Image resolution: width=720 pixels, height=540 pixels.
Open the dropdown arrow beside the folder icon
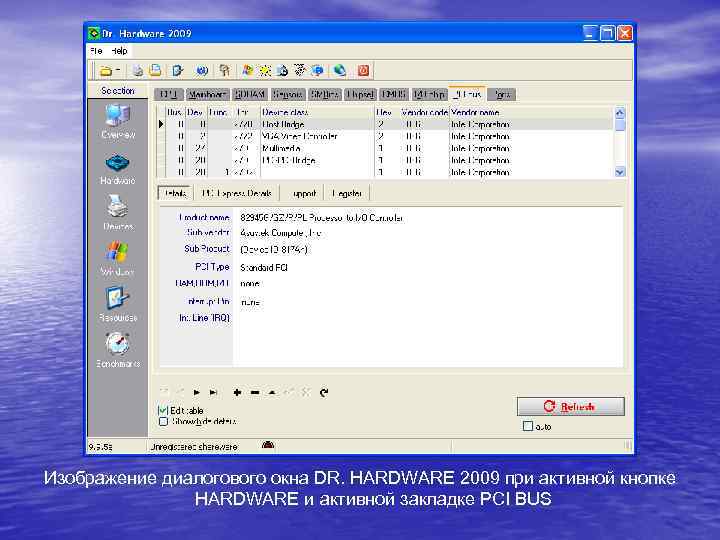pyautogui.click(x=118, y=71)
